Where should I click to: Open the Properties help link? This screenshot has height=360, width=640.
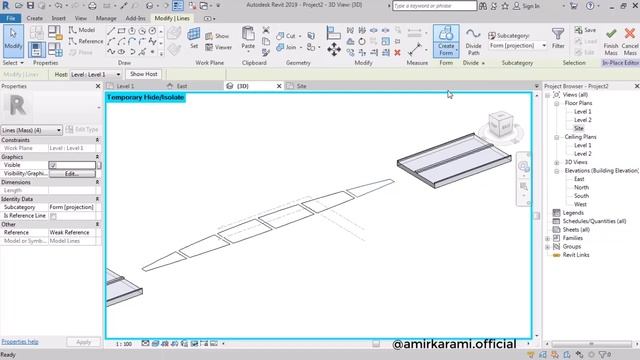coord(20,342)
